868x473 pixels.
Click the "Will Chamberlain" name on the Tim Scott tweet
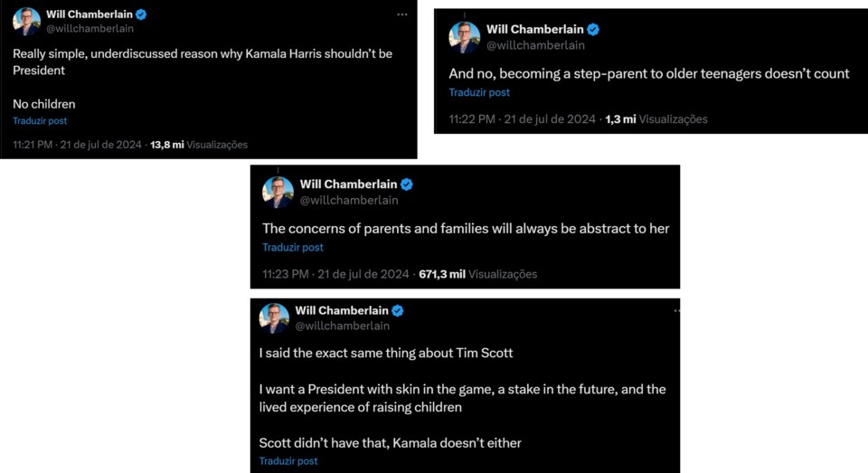pos(341,311)
